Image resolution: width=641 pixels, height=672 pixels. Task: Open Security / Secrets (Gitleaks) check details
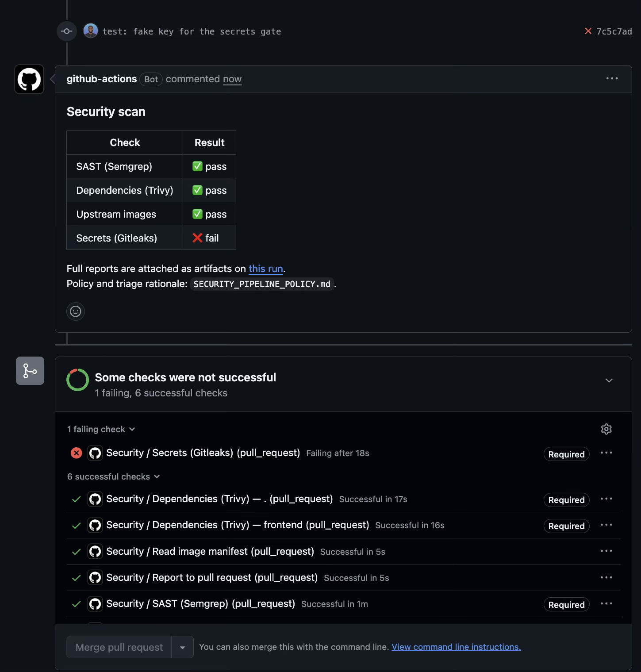point(203,453)
